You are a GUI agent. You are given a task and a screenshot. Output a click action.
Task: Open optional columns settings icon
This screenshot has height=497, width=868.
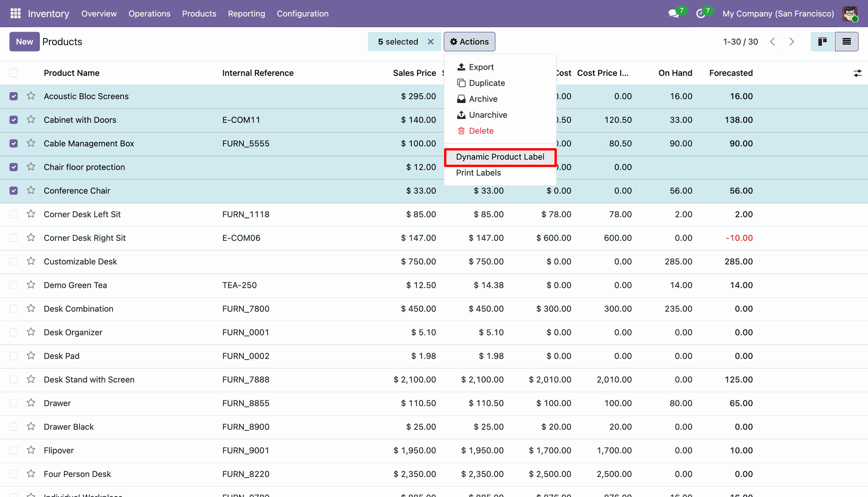[x=857, y=73]
